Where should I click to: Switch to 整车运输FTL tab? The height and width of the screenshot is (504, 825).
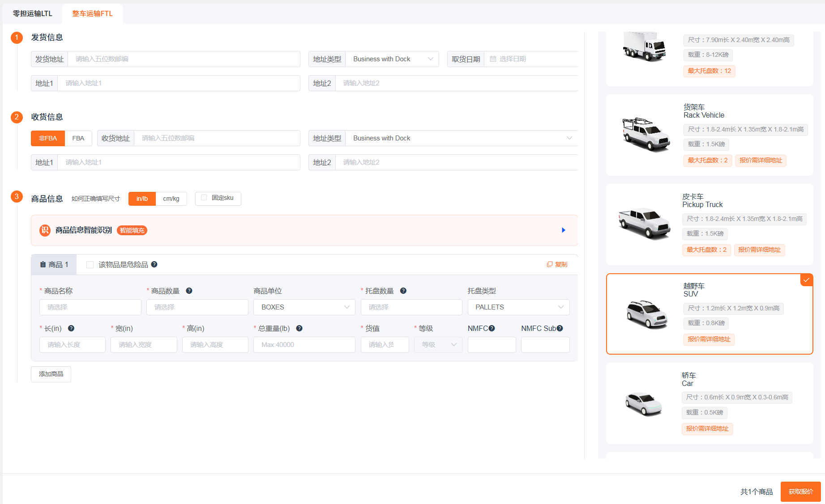[92, 13]
